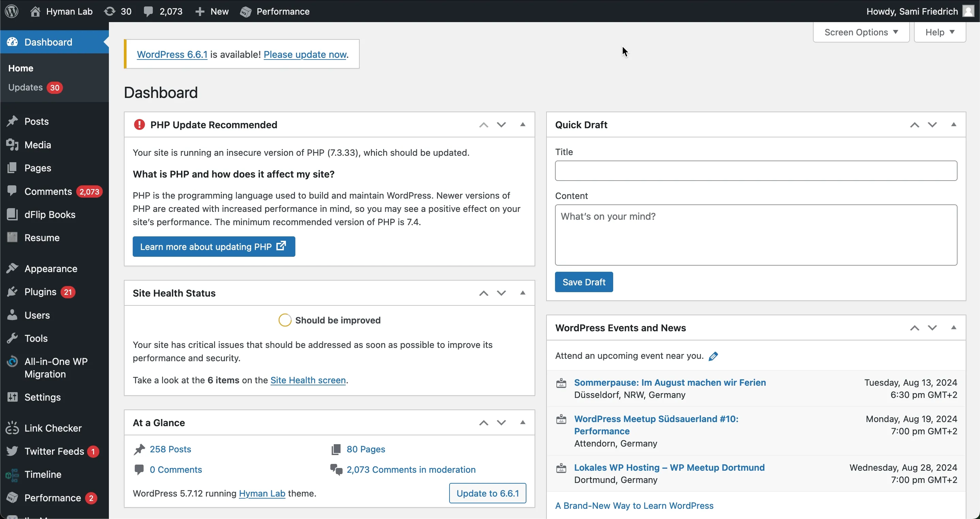This screenshot has height=519, width=980.
Task: Collapse At a Glance panel
Action: click(x=523, y=422)
